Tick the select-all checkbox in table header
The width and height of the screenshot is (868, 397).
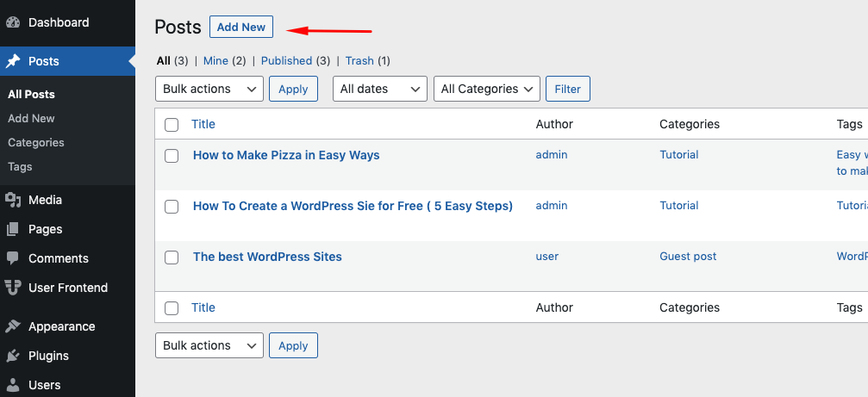pyautogui.click(x=172, y=125)
